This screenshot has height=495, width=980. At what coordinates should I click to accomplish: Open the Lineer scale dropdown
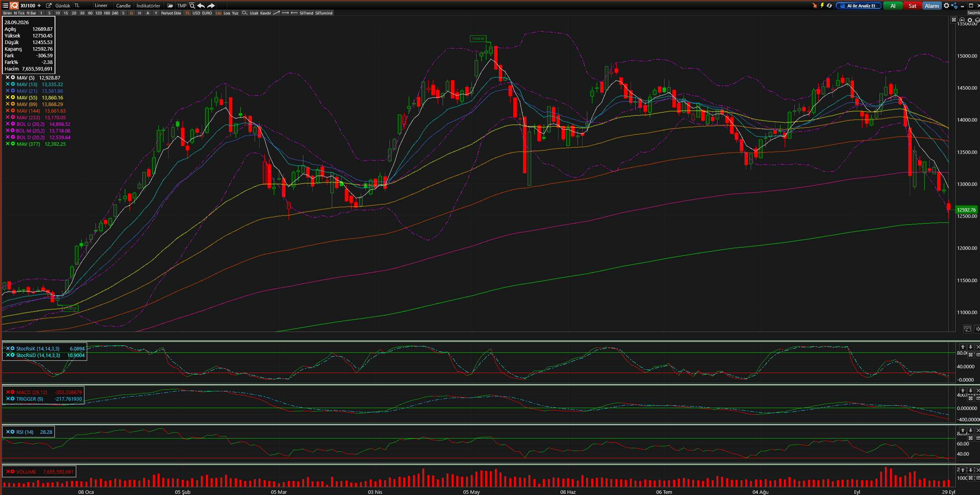click(x=103, y=5)
